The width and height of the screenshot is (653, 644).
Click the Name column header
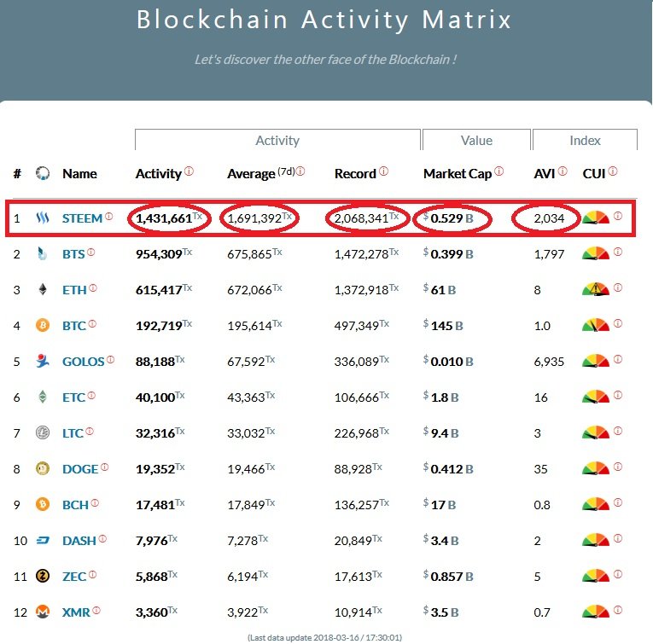[x=79, y=174]
